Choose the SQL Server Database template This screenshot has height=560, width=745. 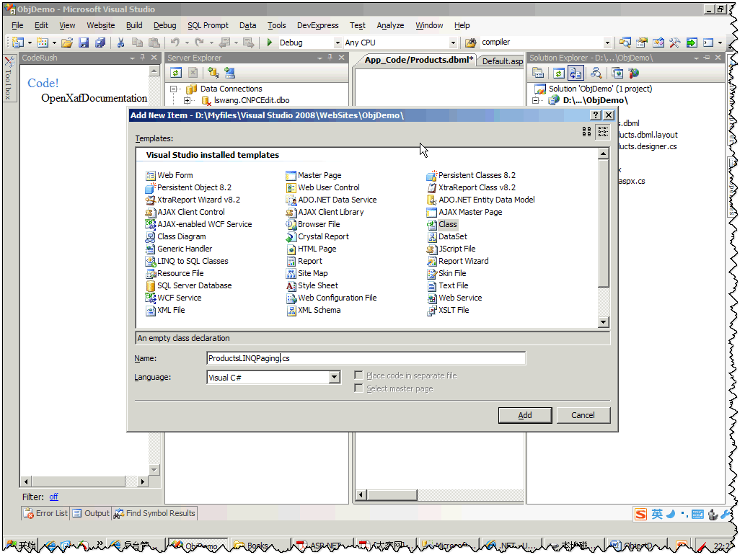click(189, 285)
